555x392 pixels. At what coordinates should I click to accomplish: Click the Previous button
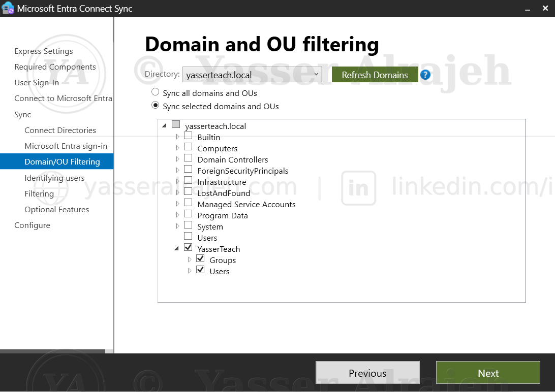[x=367, y=373]
